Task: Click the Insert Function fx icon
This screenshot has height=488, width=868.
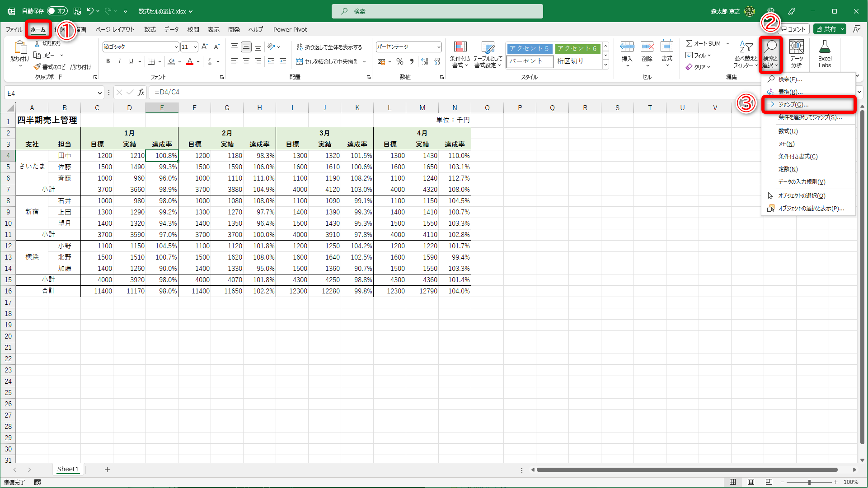Action: pyautogui.click(x=141, y=93)
